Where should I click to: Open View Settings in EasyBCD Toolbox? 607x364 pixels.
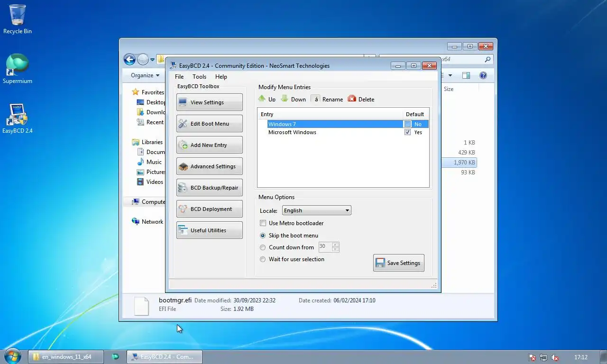(x=209, y=102)
